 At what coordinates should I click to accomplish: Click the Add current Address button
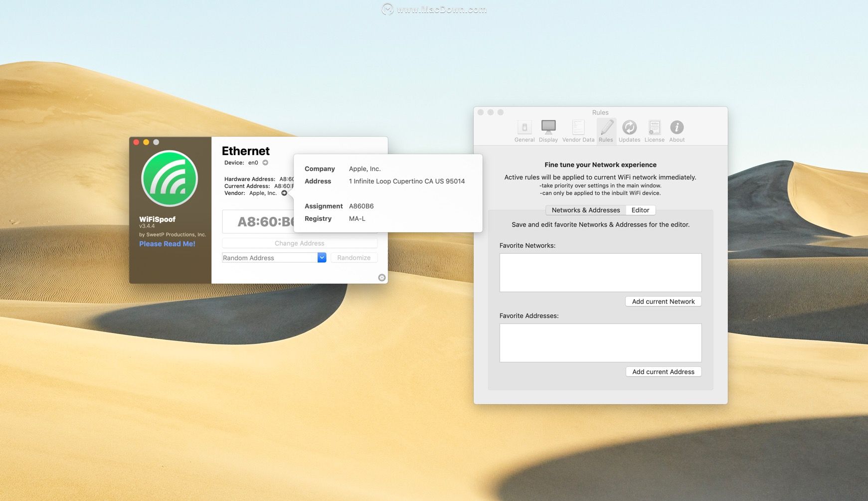coord(663,372)
